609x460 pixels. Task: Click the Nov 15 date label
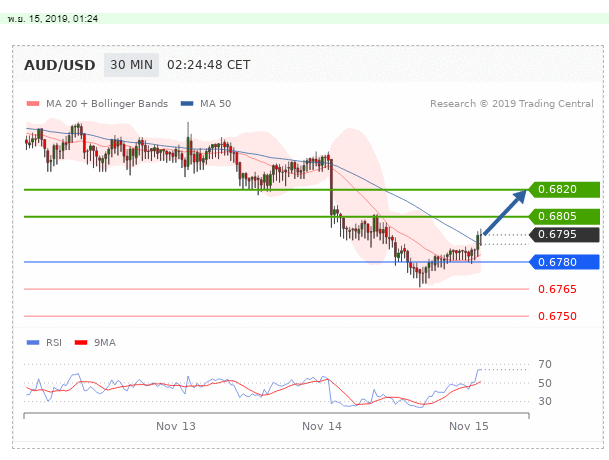coord(469,427)
